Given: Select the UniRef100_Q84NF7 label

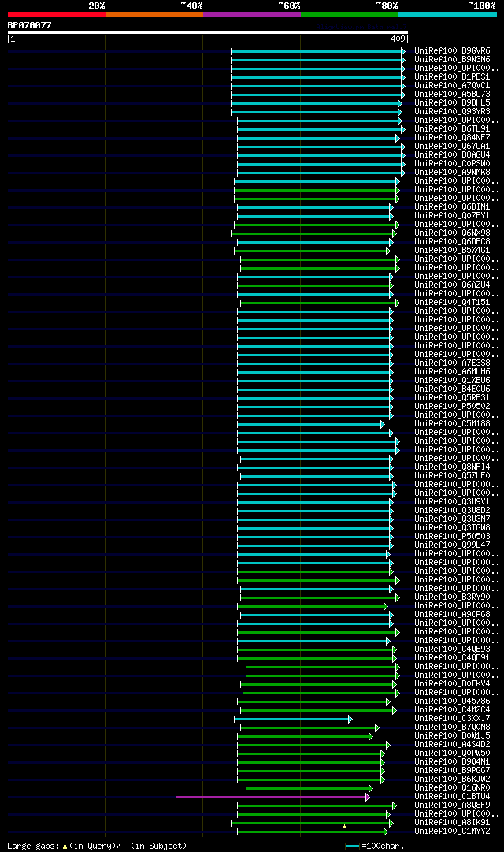Looking at the screenshot, I should (x=452, y=138).
